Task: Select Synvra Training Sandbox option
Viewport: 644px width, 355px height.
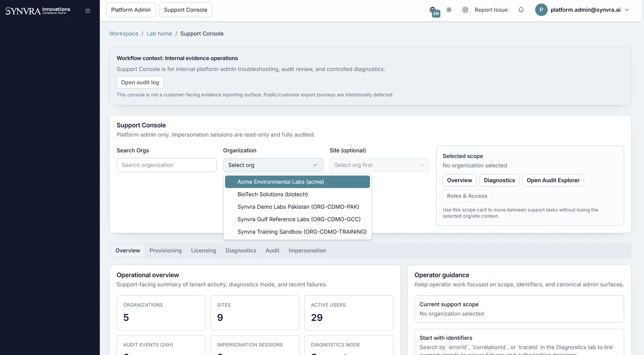Action: 297,232
